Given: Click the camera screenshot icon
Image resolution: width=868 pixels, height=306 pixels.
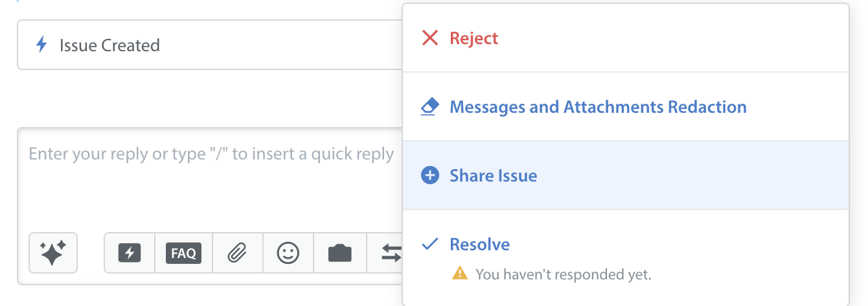Looking at the screenshot, I should 340,253.
